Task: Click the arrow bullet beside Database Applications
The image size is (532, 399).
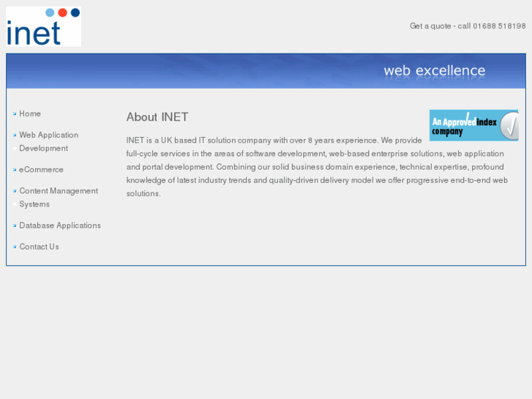Action: (x=15, y=225)
